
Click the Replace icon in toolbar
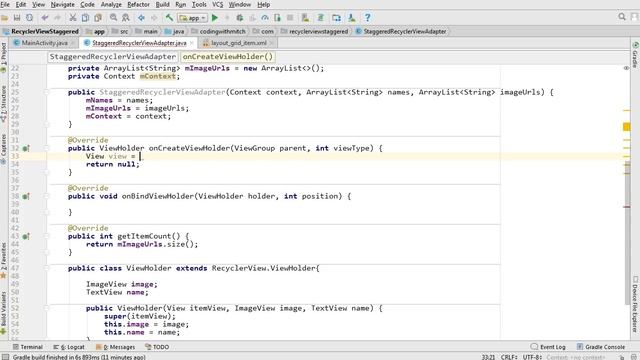[125, 18]
